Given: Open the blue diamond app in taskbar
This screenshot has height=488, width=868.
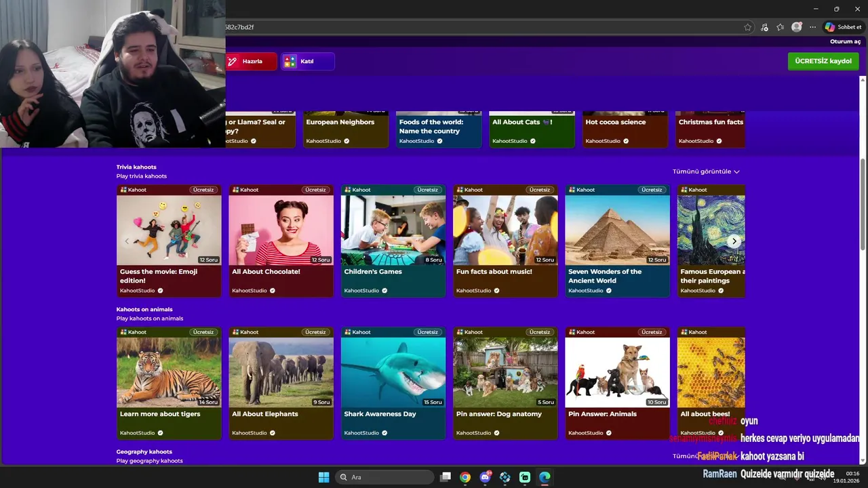Looking at the screenshot, I should [505, 477].
